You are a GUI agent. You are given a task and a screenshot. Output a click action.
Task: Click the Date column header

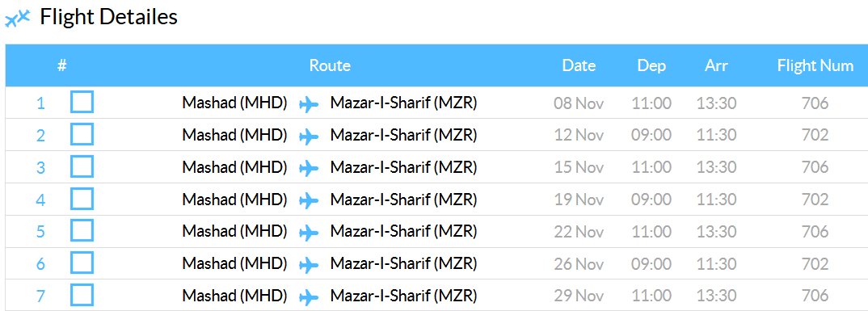click(579, 65)
